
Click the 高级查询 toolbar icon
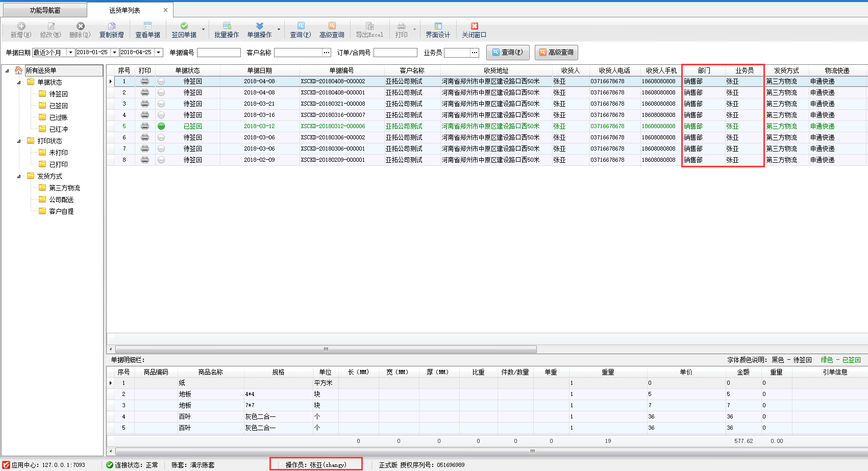pos(332,26)
